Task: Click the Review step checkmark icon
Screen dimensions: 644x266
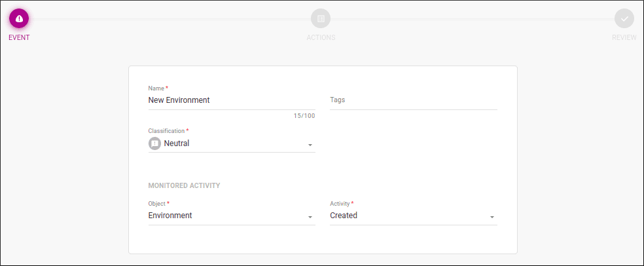Action: point(624,18)
